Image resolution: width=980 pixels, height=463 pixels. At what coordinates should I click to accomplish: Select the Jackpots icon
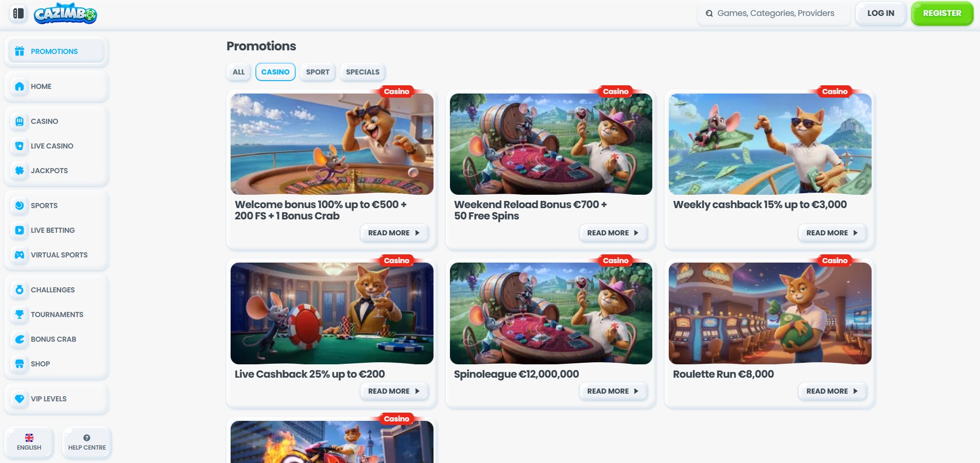click(x=20, y=171)
